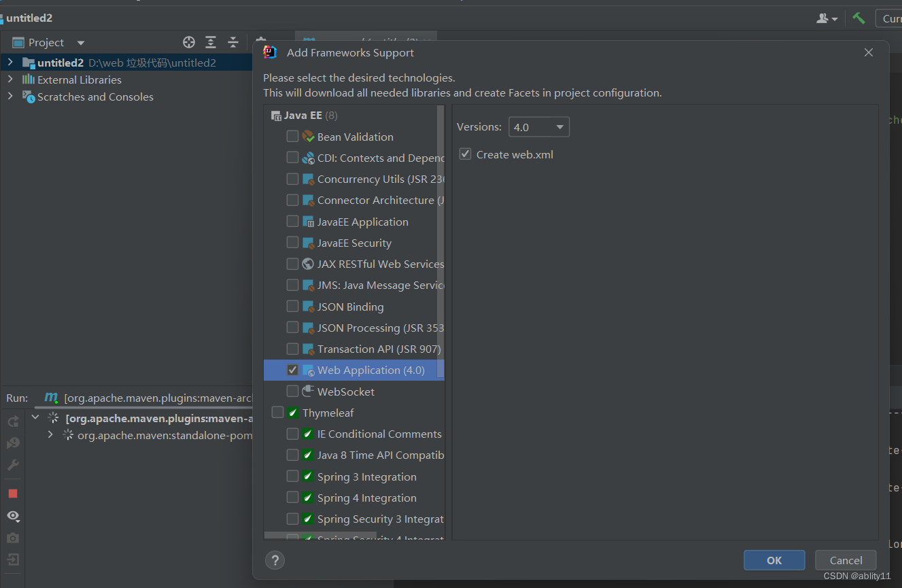Click the Java EE group icon
This screenshot has height=588, width=902.
[276, 116]
